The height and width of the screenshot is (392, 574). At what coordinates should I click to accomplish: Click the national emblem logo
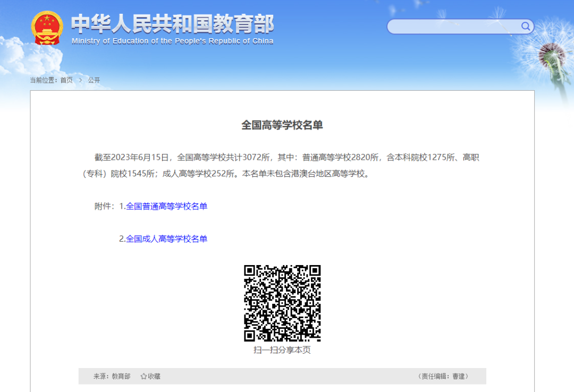tap(47, 28)
